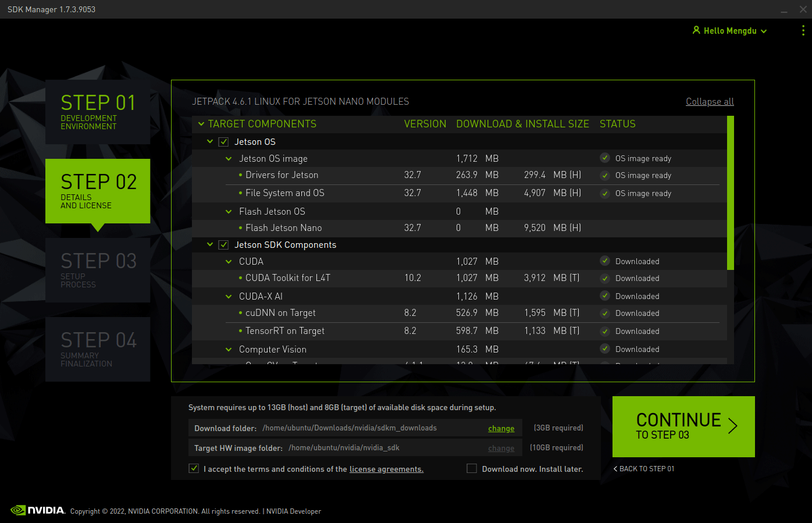
Task: Click status check icon for File System and OS
Action: point(605,193)
